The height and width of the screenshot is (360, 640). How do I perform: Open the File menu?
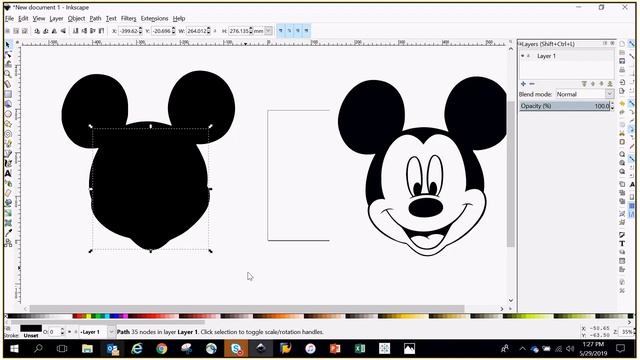[x=9, y=18]
